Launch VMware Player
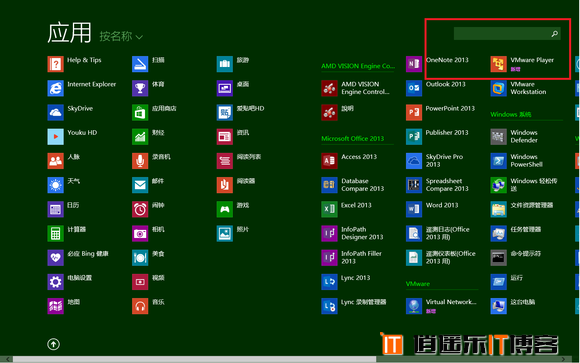This screenshot has height=363, width=580. [523, 64]
